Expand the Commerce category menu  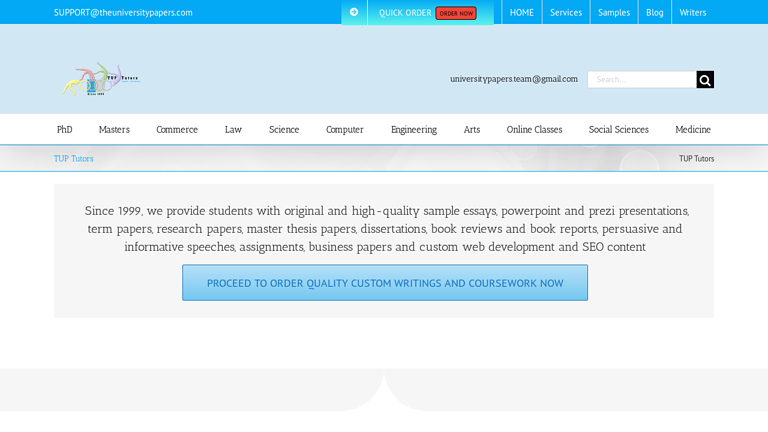point(177,130)
